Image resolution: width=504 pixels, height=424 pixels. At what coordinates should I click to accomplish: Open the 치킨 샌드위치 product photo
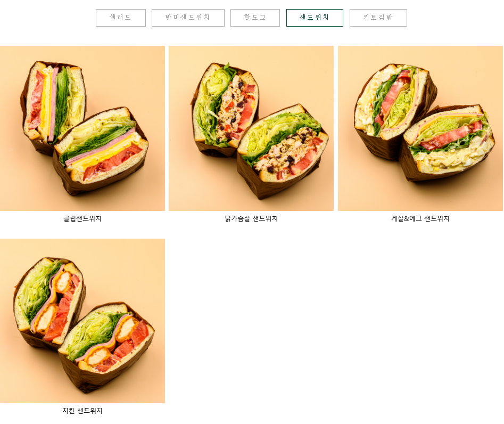[82, 321]
